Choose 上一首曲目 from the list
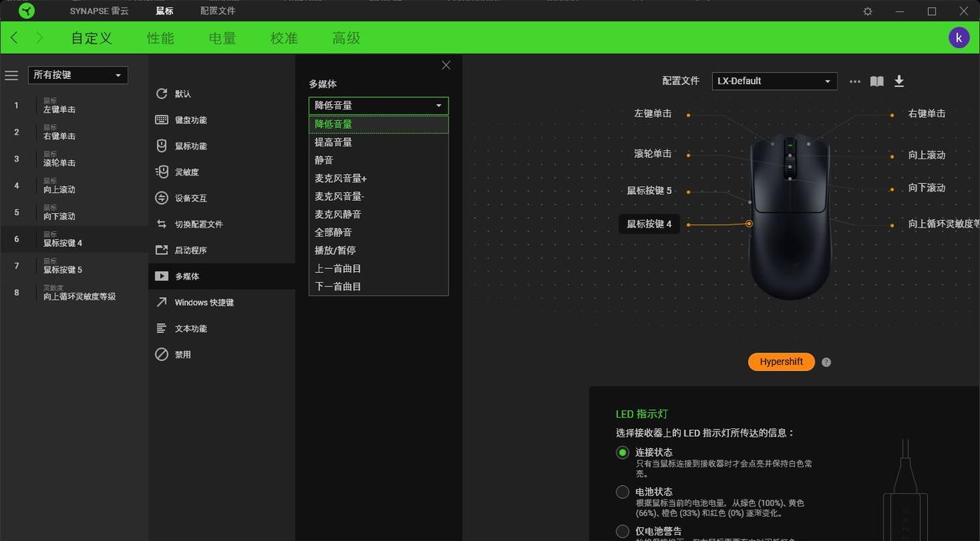Viewport: 980px width, 541px height. click(x=378, y=268)
